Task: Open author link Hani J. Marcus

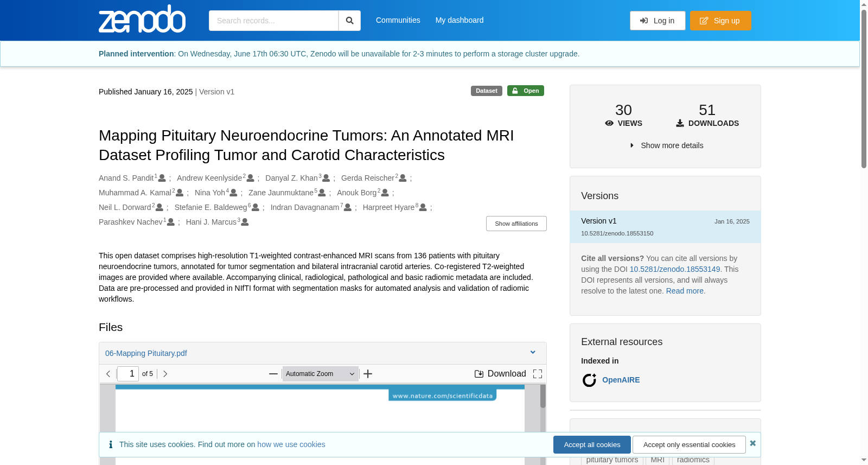Action: tap(211, 222)
